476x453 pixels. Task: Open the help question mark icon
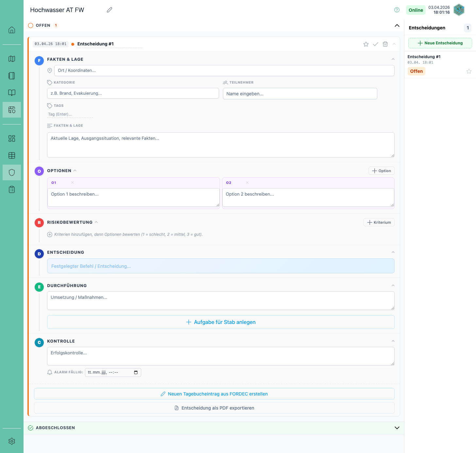point(397,10)
